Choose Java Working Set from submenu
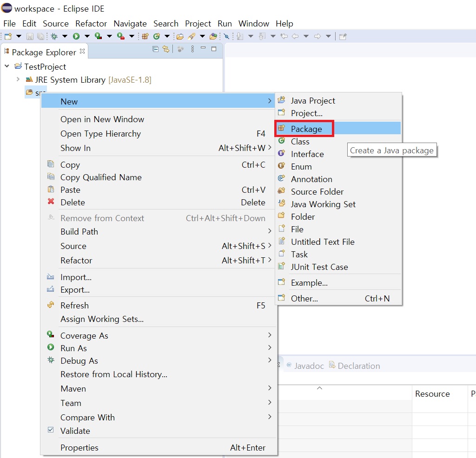 [338, 204]
